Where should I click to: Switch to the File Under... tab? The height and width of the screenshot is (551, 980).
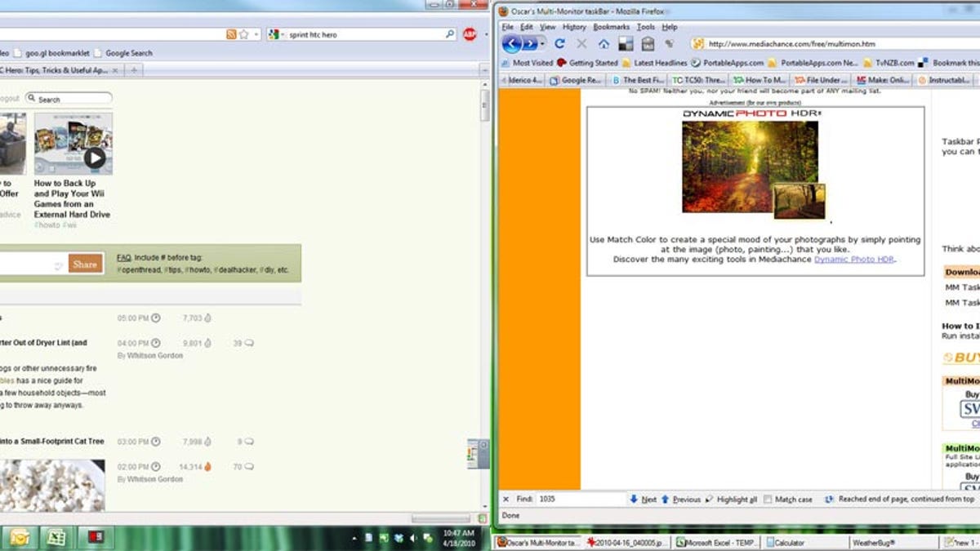coord(820,80)
